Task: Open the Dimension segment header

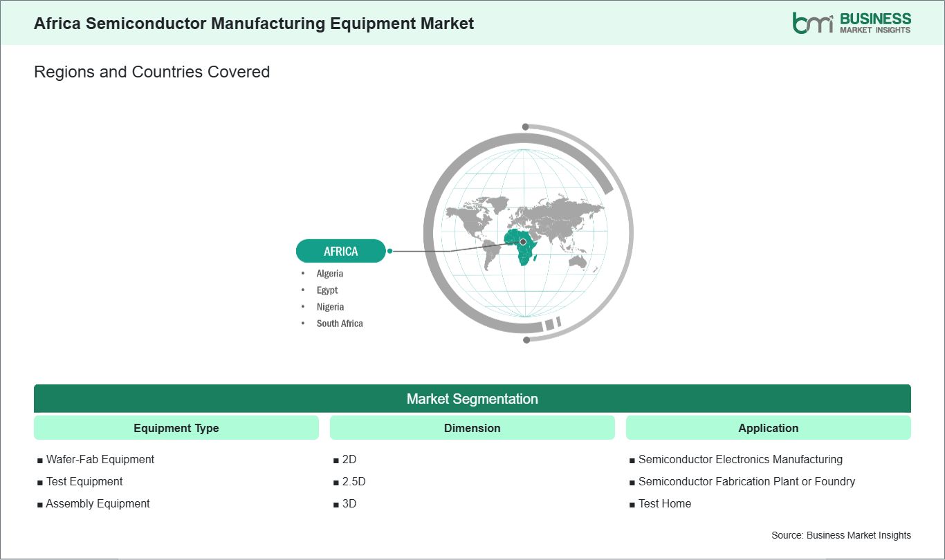Action: tap(472, 428)
